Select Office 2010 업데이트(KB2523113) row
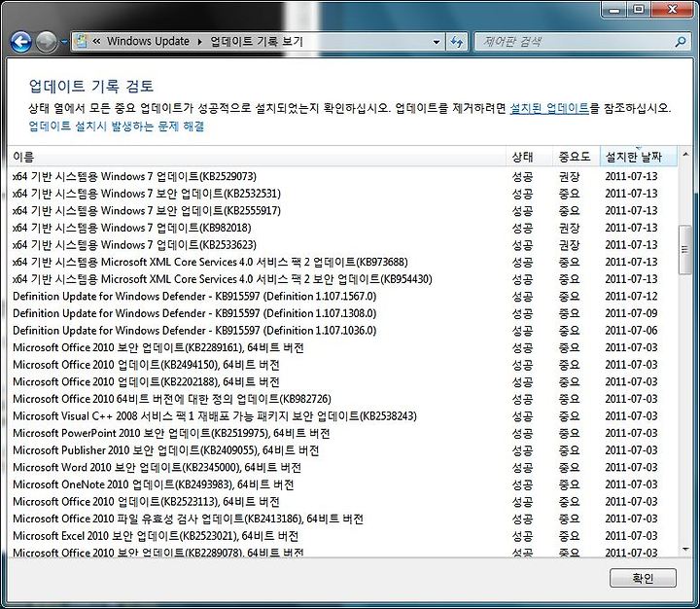The height and width of the screenshot is (609, 700). coord(341,502)
